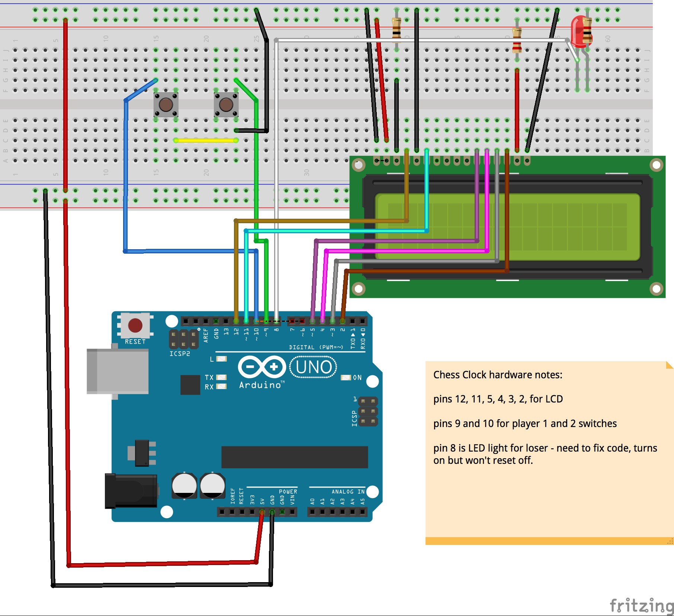The image size is (674, 616).
Task: Select the resistor with red bands
Action: coord(517,41)
